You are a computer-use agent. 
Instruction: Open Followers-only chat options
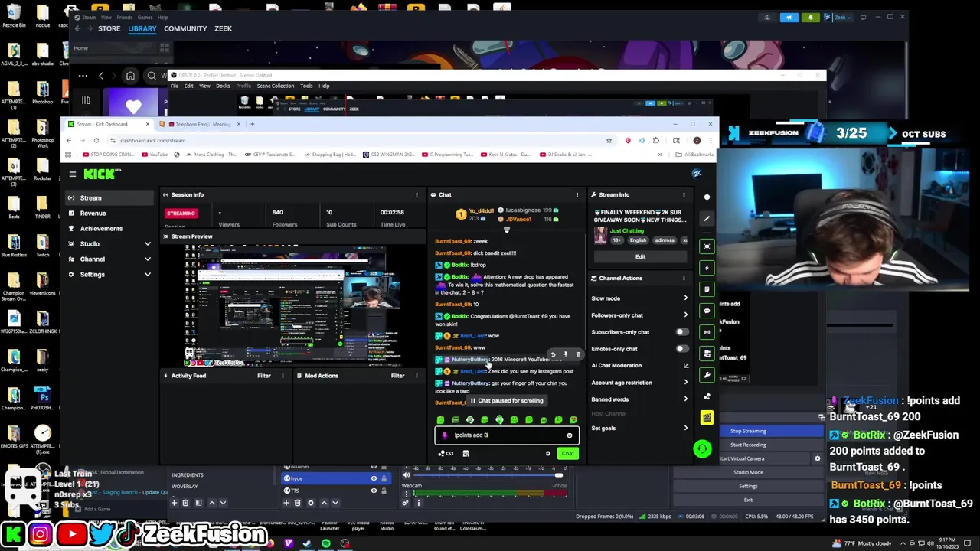639,315
